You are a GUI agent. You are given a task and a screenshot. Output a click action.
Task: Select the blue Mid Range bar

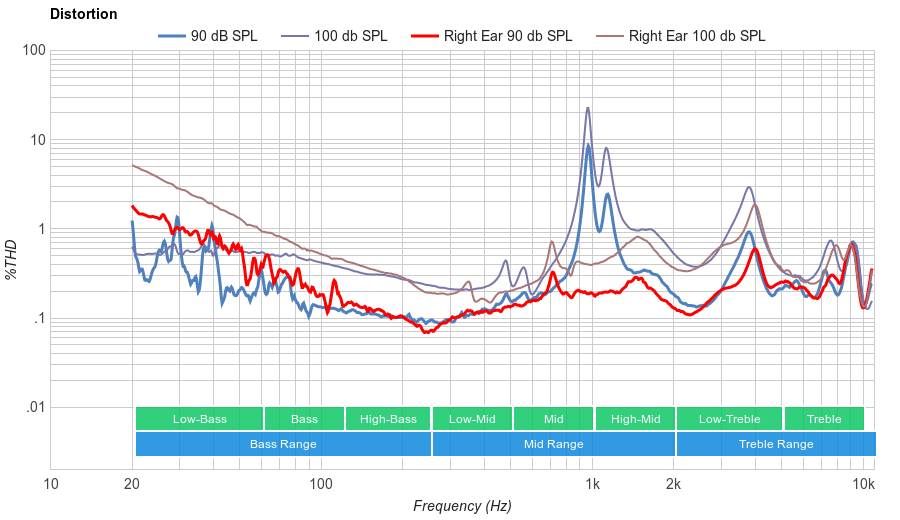point(553,444)
